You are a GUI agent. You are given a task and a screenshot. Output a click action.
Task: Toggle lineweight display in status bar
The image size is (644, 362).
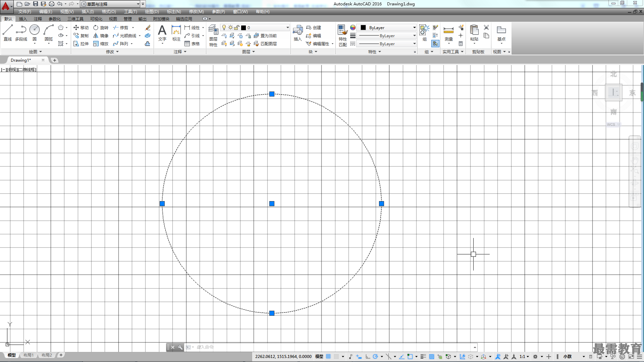pos(423,357)
